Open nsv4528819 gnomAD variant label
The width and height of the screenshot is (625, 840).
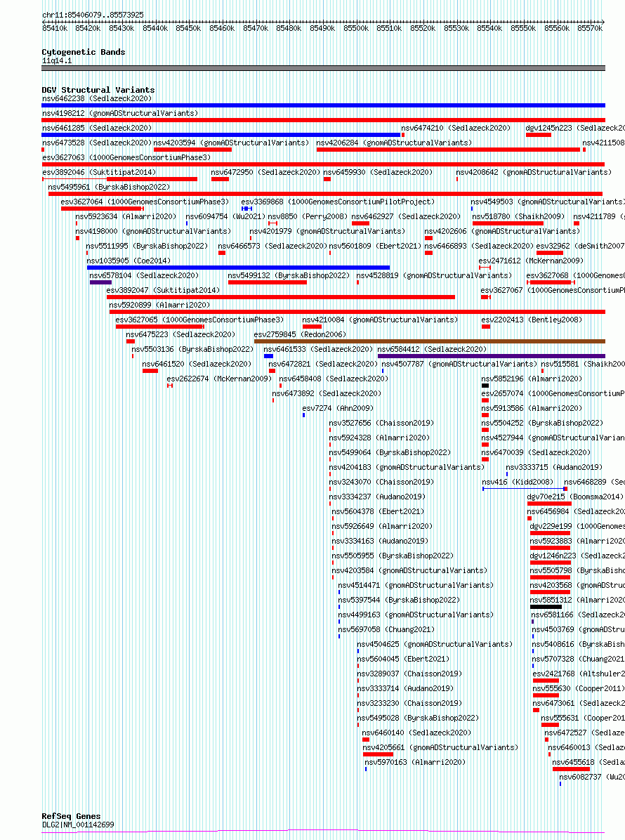(x=434, y=275)
